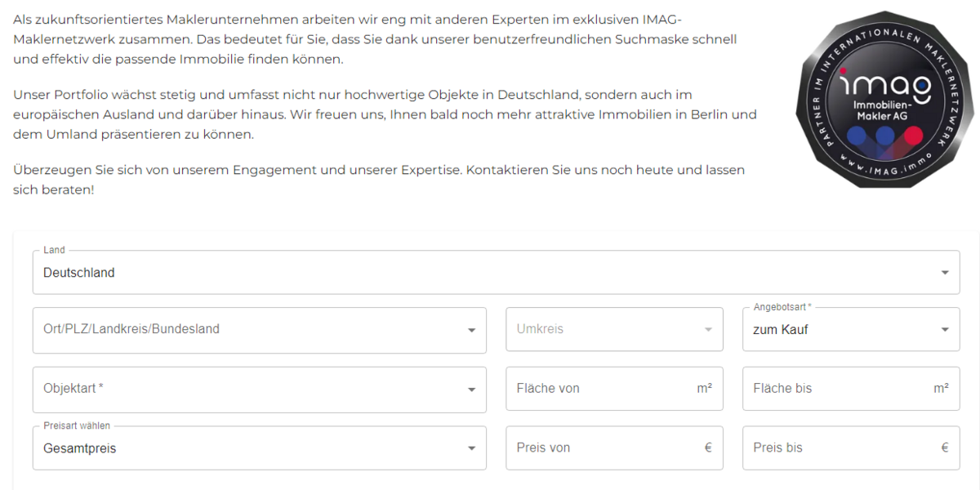Click into the Fläche von input field

588,389
